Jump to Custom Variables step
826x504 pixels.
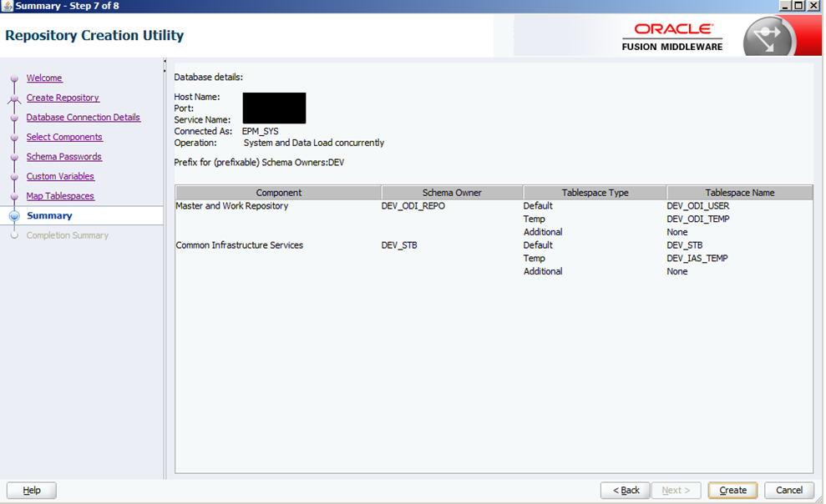(x=60, y=176)
